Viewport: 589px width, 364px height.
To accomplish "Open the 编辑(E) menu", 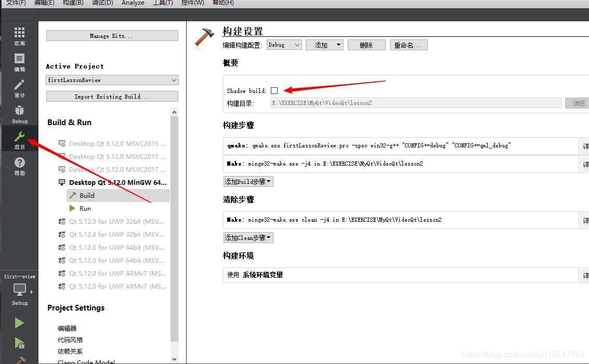I will tap(44, 3).
